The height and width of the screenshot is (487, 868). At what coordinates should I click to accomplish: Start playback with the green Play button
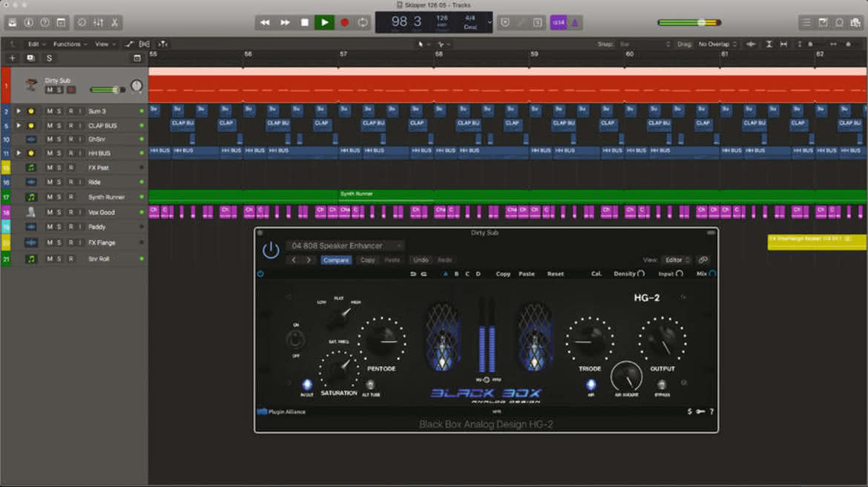(x=324, y=23)
